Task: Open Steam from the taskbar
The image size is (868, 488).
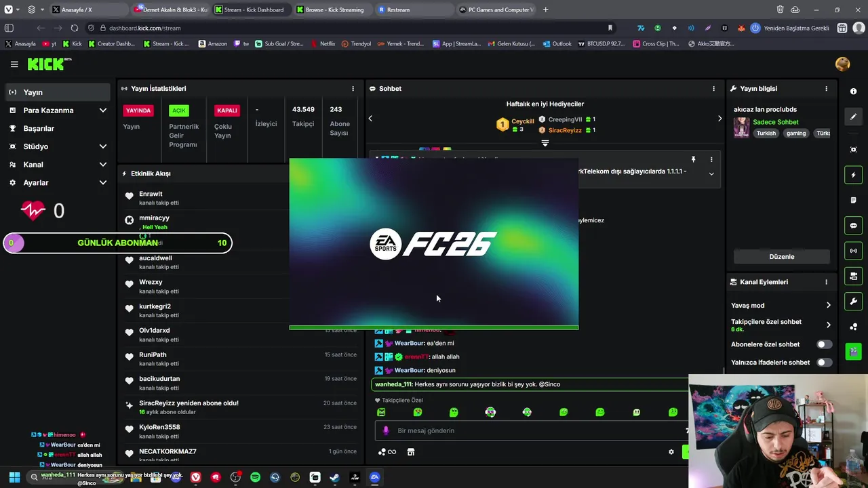Action: [x=334, y=477]
